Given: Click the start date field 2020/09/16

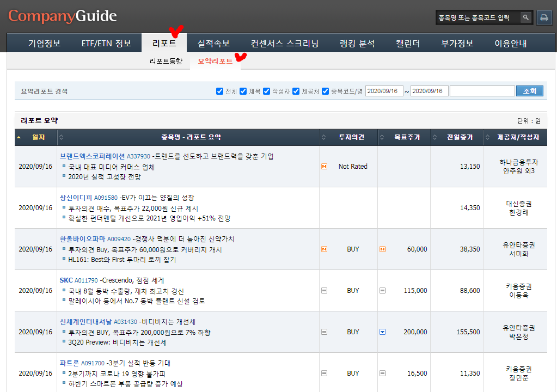Looking at the screenshot, I should coord(384,91).
